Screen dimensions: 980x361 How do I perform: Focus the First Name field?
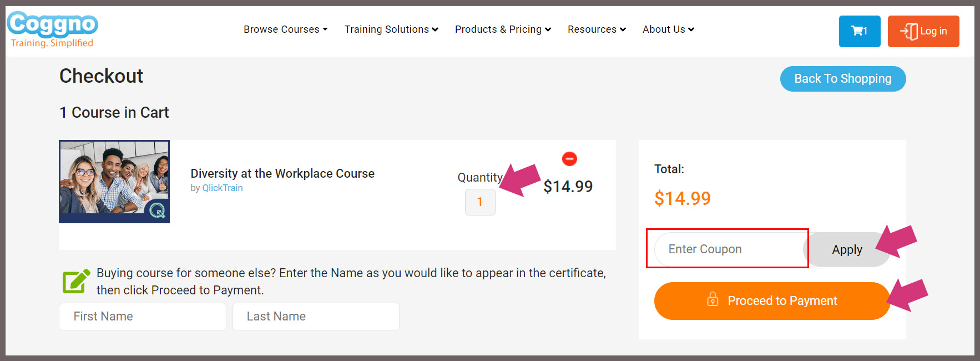tap(143, 317)
